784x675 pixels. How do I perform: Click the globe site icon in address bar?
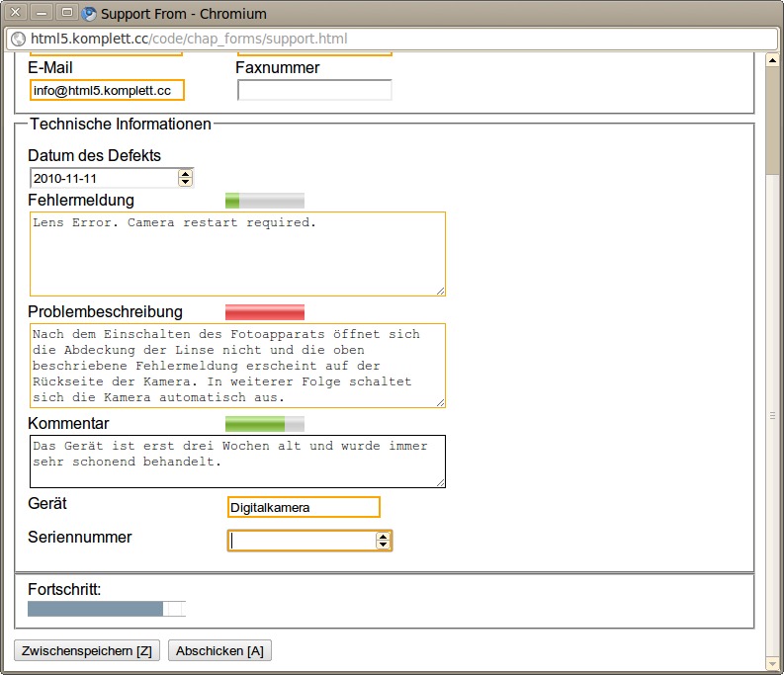18,40
